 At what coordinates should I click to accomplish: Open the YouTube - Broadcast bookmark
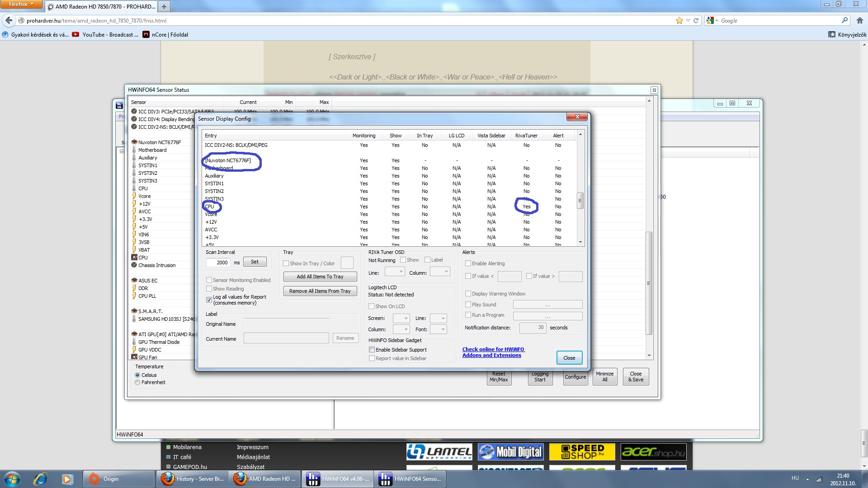point(105,34)
